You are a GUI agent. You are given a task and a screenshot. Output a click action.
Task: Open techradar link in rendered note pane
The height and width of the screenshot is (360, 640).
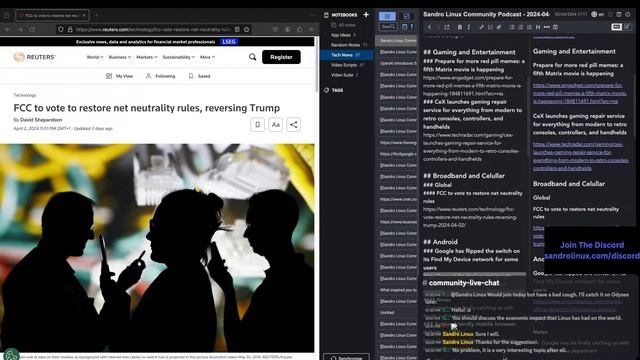tap(580, 156)
